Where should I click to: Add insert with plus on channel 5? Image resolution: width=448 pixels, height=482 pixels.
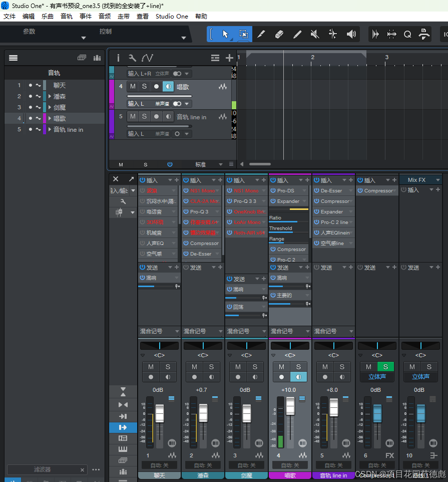click(x=351, y=180)
